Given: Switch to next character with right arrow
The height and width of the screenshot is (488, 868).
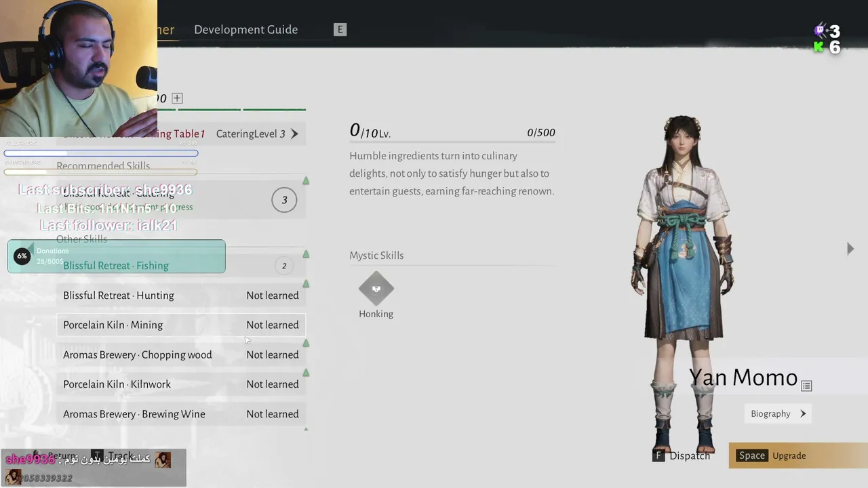Looking at the screenshot, I should click(x=850, y=249).
